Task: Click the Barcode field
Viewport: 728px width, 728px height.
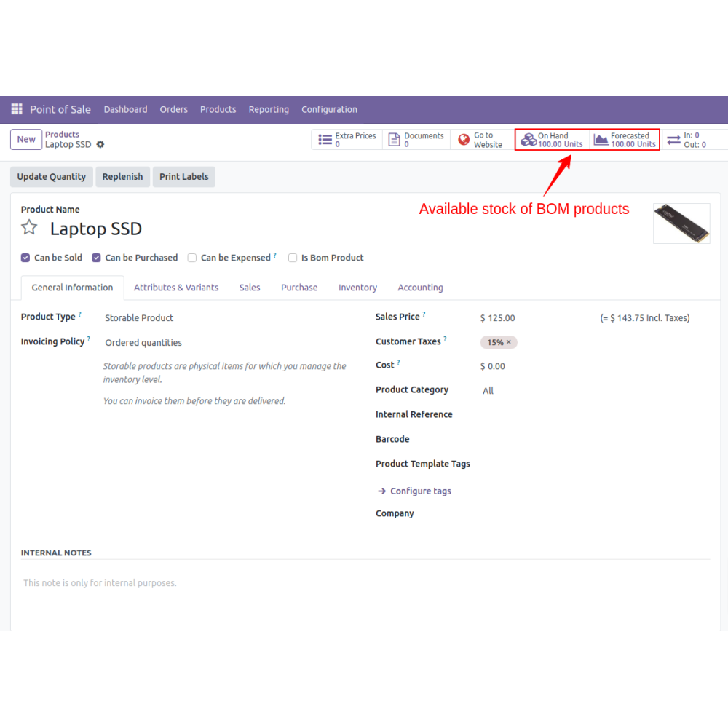Action: point(594,439)
